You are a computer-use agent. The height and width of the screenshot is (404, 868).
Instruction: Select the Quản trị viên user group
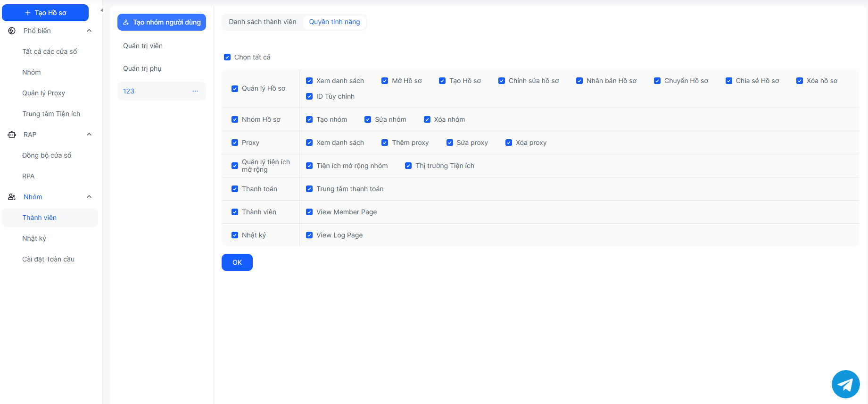click(x=143, y=46)
